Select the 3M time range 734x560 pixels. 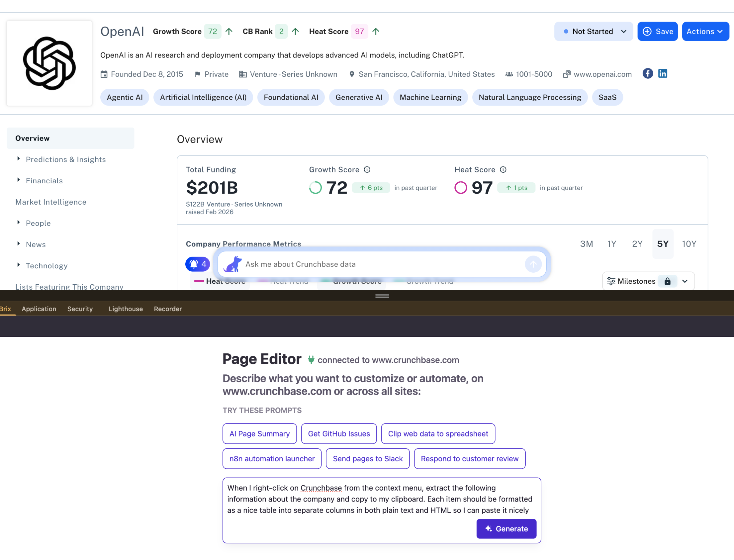(x=586, y=244)
